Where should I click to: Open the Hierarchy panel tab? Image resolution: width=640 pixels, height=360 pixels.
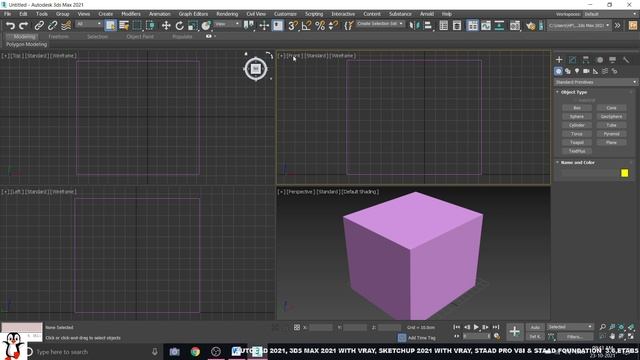586,60
